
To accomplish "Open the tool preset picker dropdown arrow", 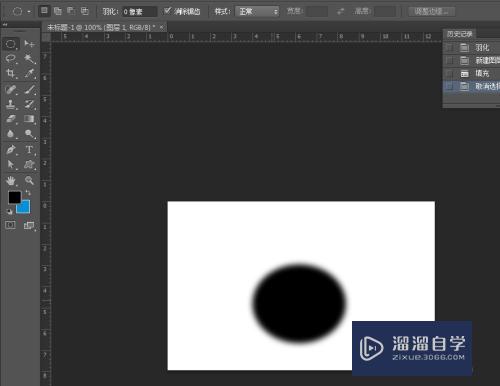I will [x=29, y=12].
